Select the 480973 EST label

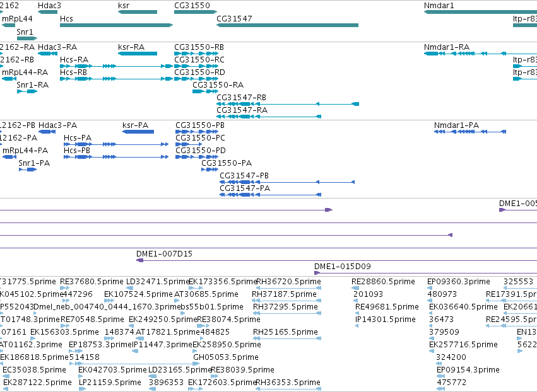[442, 294]
